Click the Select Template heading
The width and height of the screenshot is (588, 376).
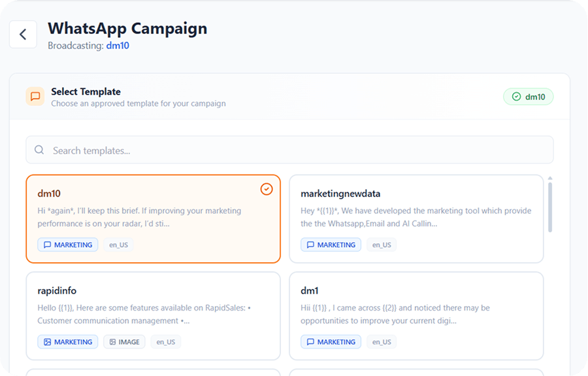click(86, 92)
